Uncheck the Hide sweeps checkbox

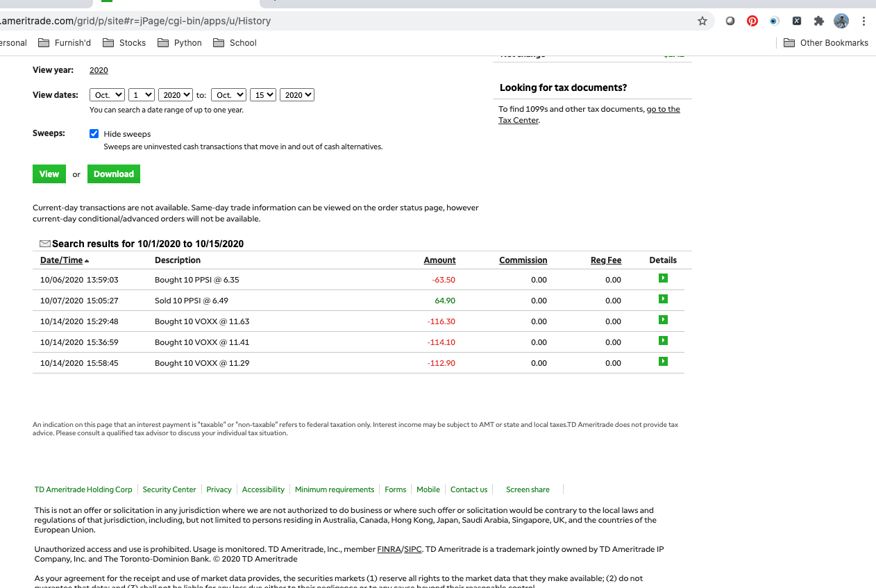(94, 134)
